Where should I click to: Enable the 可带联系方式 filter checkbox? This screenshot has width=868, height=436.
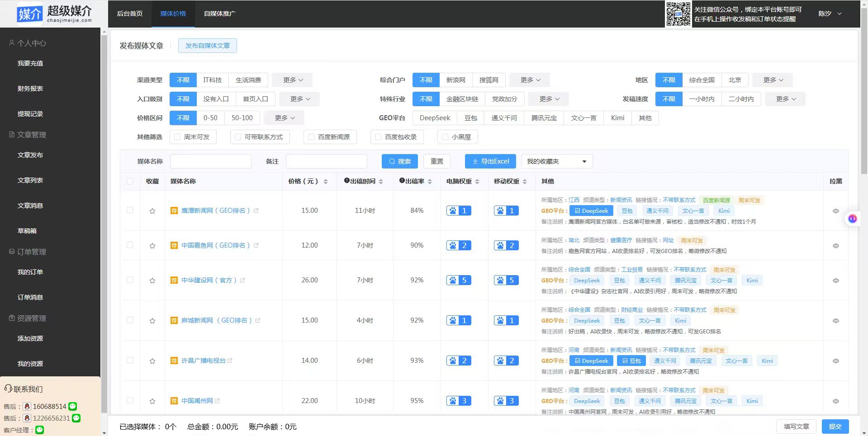238,137
